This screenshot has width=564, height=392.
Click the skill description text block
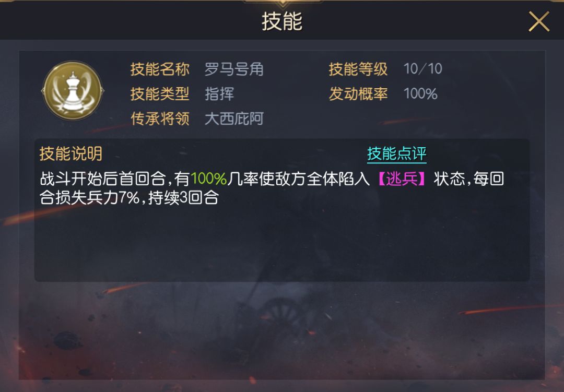pyautogui.click(x=272, y=188)
